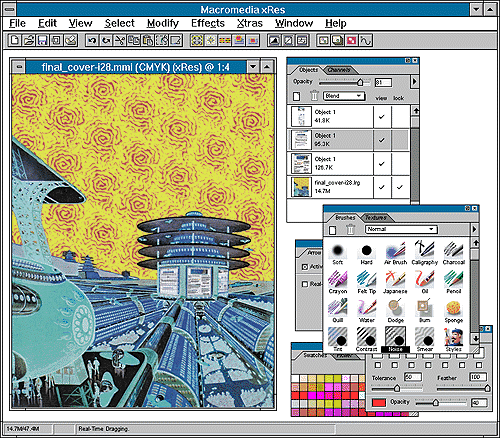
Task: Switch to the Channels tab
Action: 339,70
